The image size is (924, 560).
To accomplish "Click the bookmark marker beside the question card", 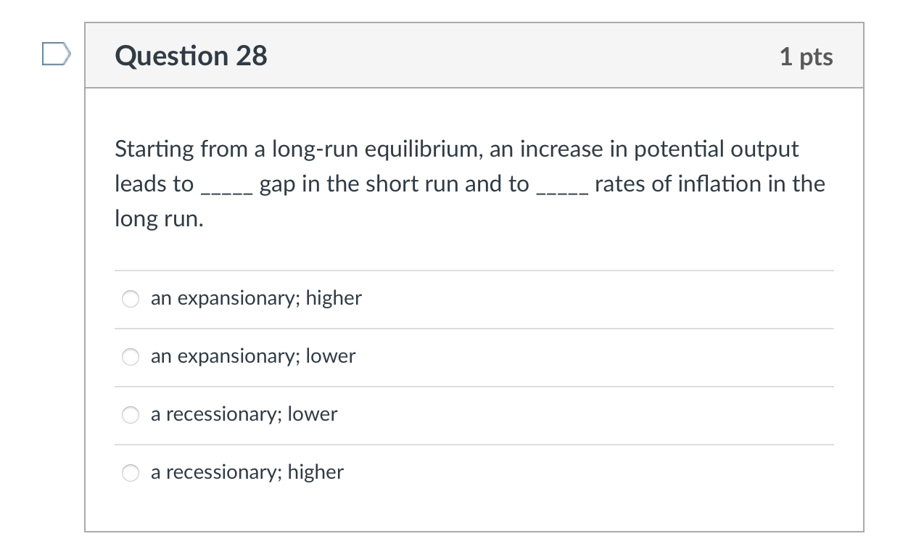I will [57, 53].
